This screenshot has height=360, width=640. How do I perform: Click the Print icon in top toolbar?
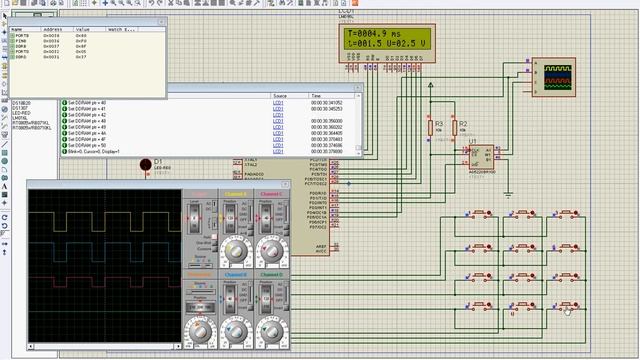(53, 3)
